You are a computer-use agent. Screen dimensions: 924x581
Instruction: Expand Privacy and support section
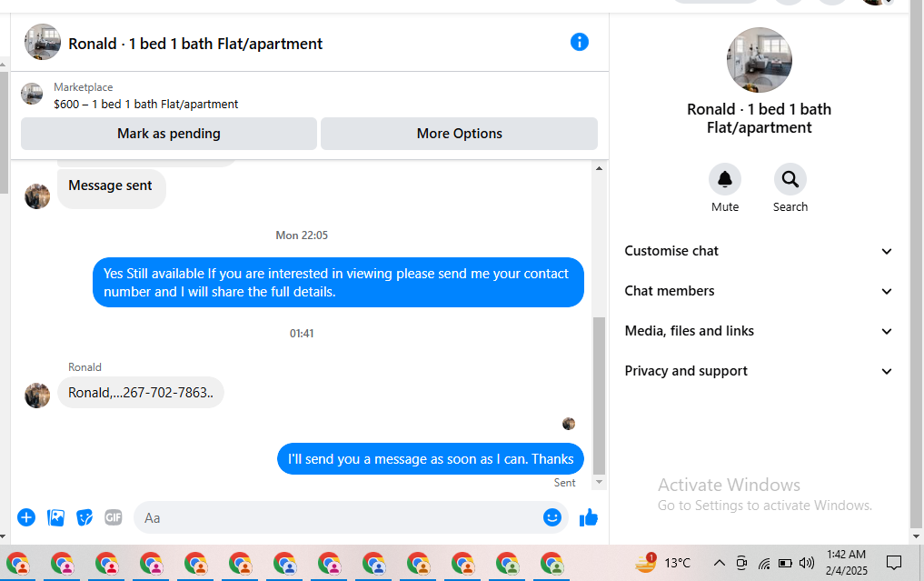(x=759, y=371)
